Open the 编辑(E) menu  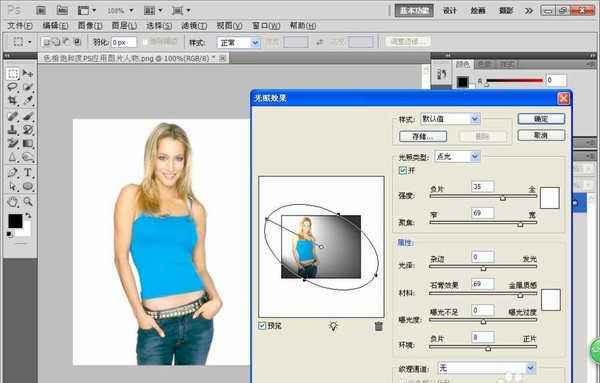(55, 26)
